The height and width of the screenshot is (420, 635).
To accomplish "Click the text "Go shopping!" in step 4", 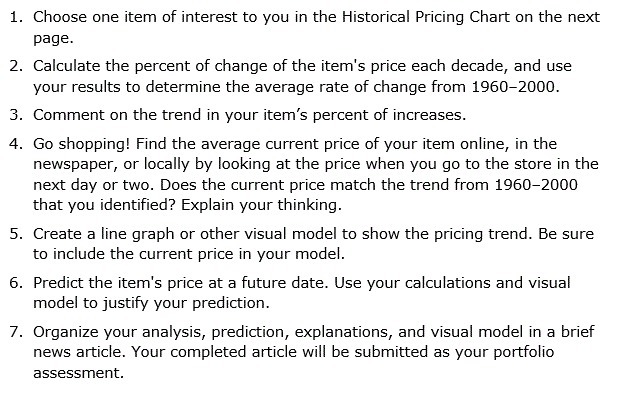I will point(81,145).
